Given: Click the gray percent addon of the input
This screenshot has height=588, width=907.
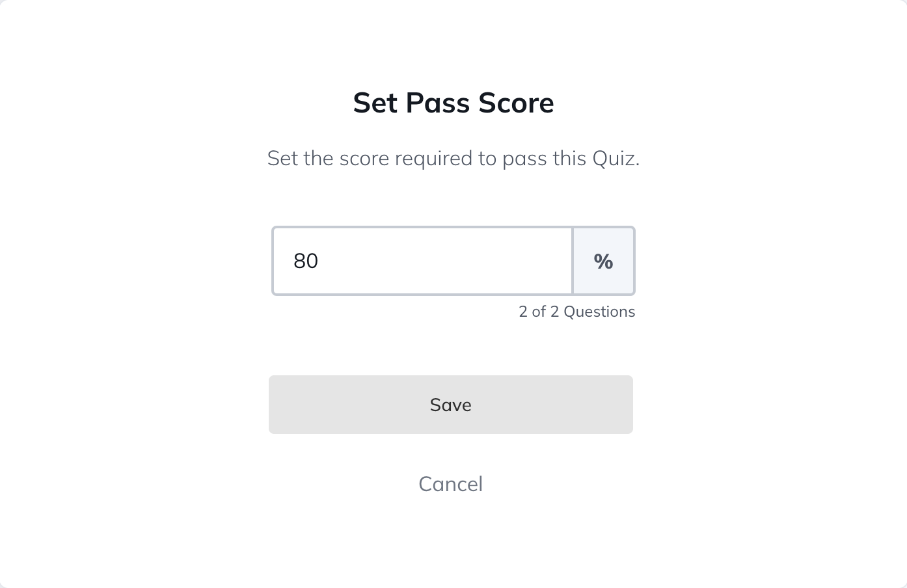Looking at the screenshot, I should [x=603, y=261].
